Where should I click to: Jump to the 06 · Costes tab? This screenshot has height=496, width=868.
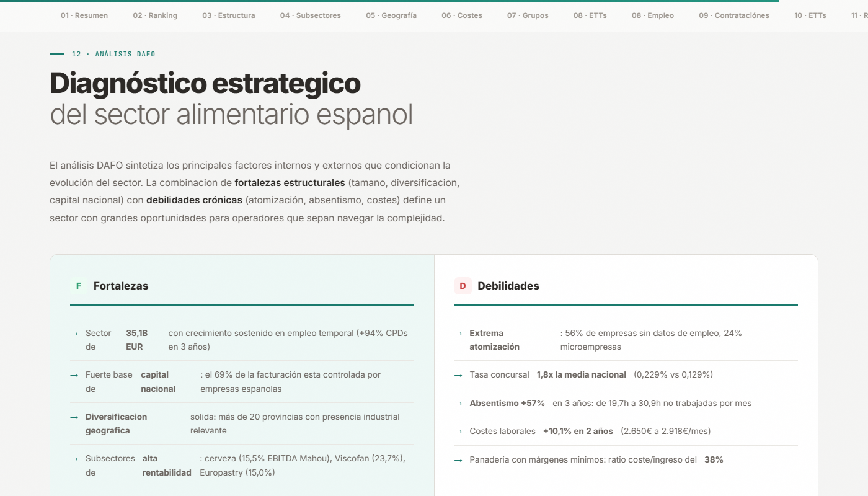coord(462,15)
